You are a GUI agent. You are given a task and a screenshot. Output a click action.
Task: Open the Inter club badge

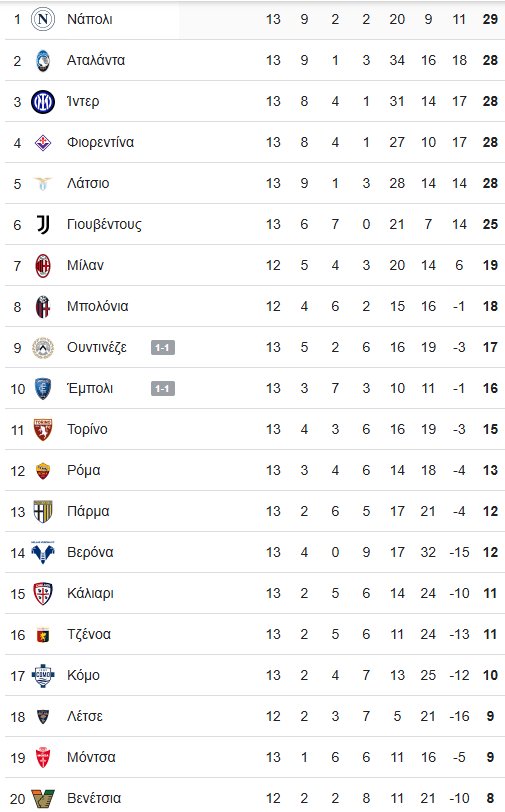43,102
